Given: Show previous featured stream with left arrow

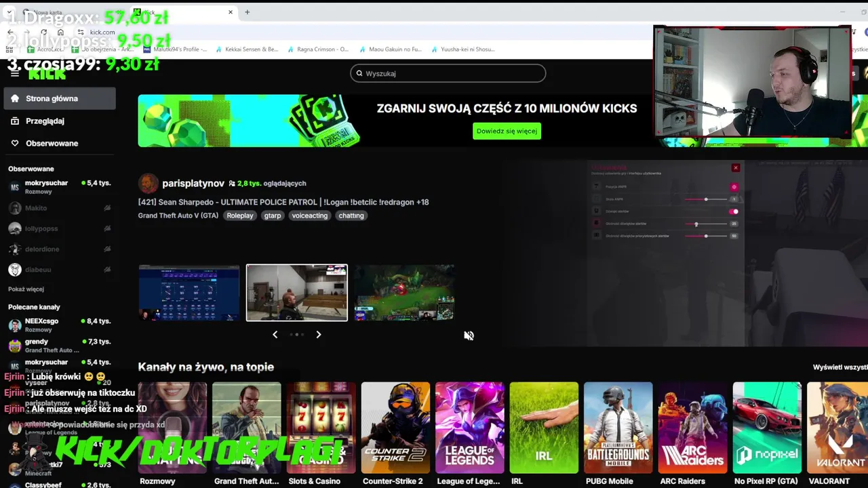Looking at the screenshot, I should point(275,334).
